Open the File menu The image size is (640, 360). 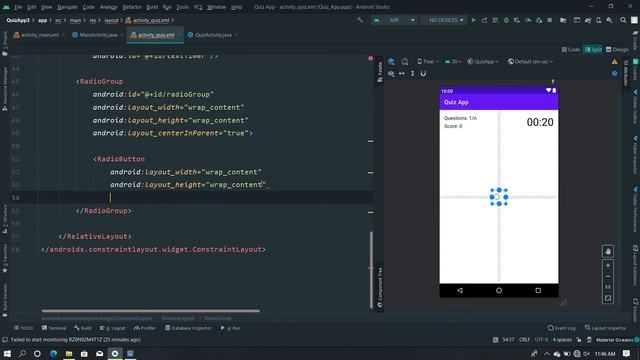pos(18,7)
